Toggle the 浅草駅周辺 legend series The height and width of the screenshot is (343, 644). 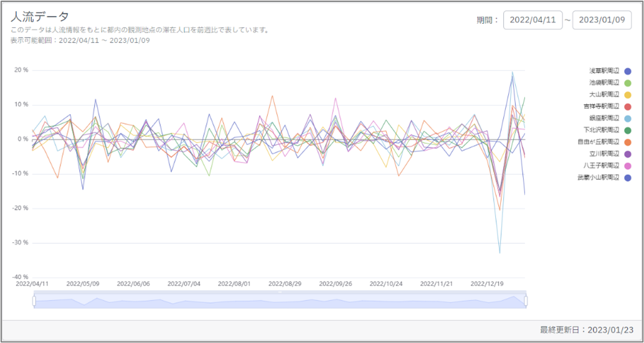click(x=610, y=72)
